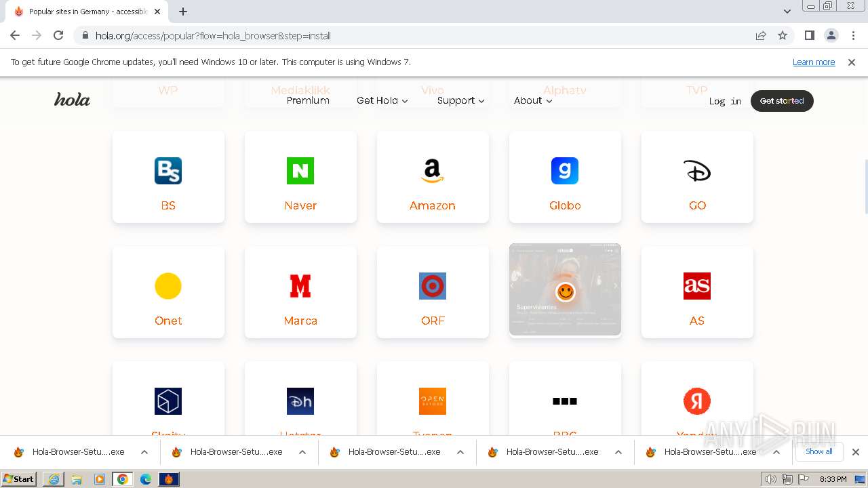Image resolution: width=868 pixels, height=488 pixels.
Task: Open Microsoft Edge from taskbar
Action: 146,479
